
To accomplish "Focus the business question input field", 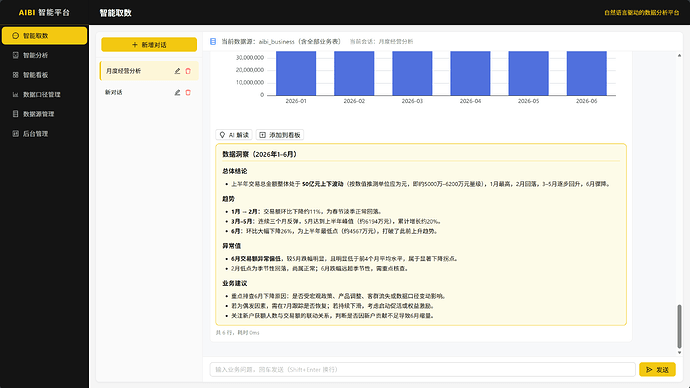I will pyautogui.click(x=422, y=370).
